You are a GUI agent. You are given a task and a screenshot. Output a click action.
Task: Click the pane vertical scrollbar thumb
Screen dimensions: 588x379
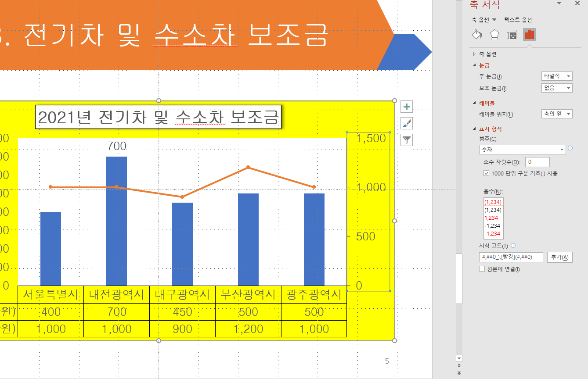(x=459, y=279)
